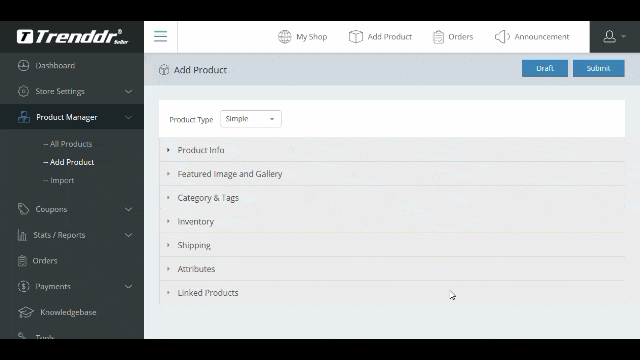Open Import submenu item
The width and height of the screenshot is (640, 360).
(x=59, y=180)
